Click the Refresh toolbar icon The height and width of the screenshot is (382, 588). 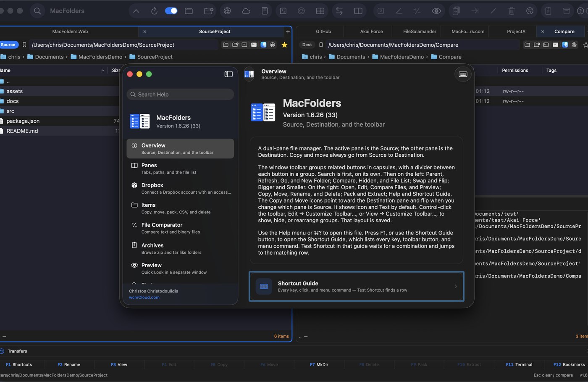coord(154,11)
